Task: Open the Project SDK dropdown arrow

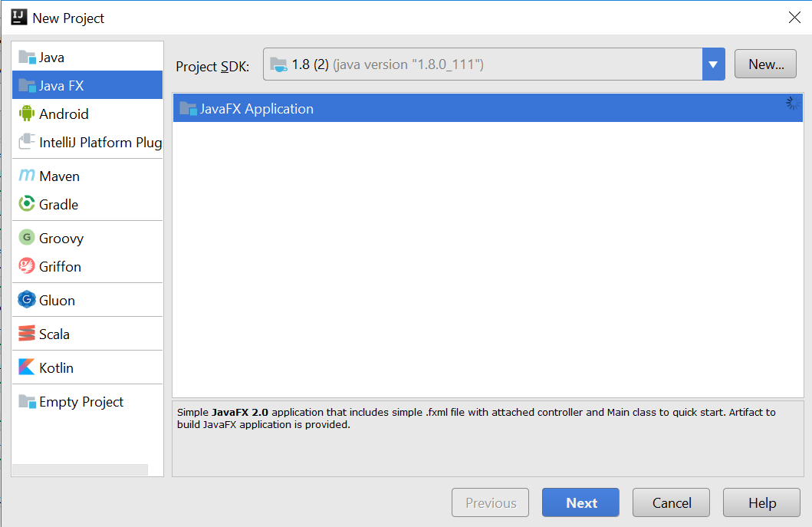Action: [x=714, y=64]
